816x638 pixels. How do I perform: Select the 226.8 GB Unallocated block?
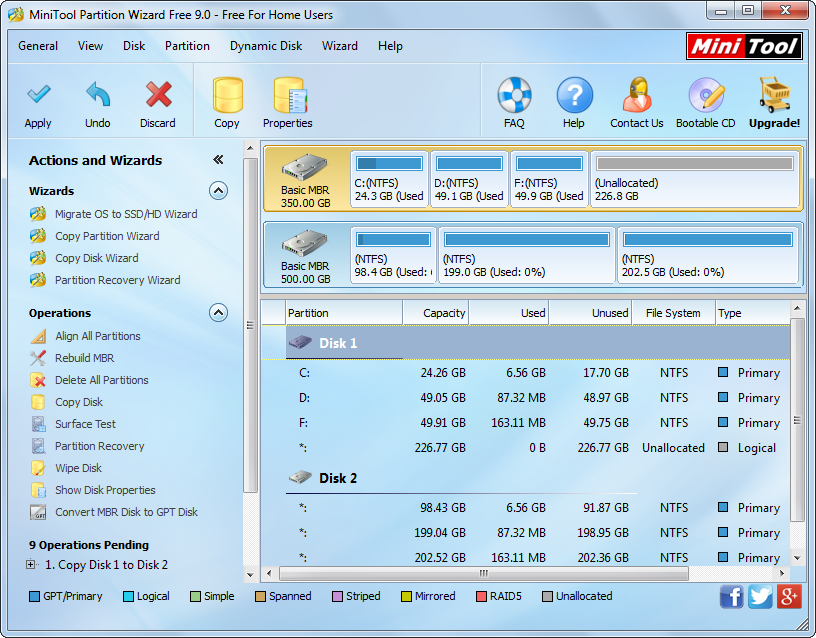click(695, 179)
